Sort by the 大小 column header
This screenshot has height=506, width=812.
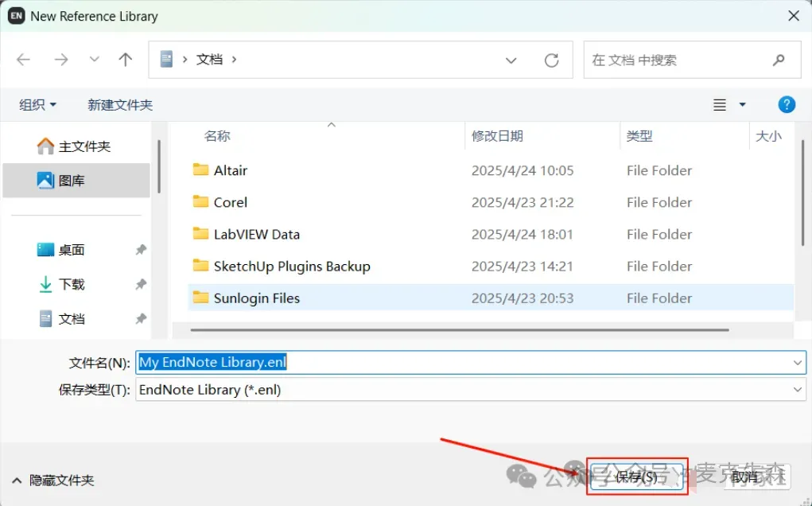click(768, 136)
